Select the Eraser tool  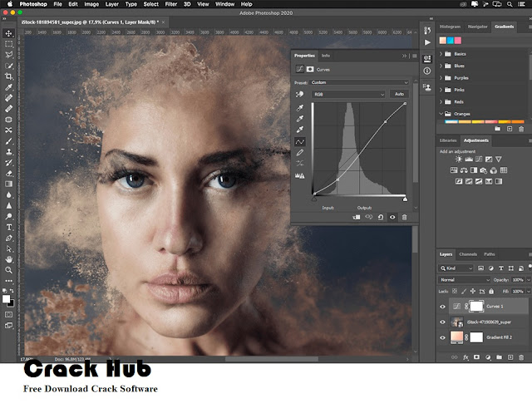pos(9,174)
